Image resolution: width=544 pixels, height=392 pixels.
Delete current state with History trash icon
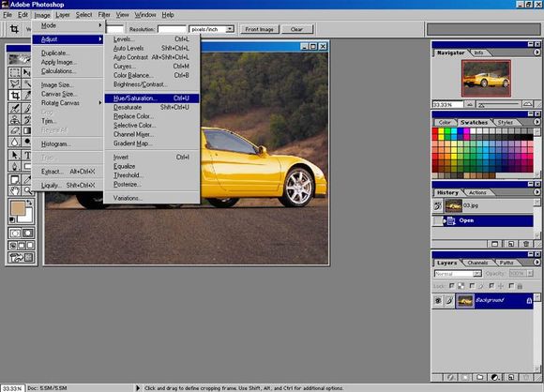click(526, 244)
